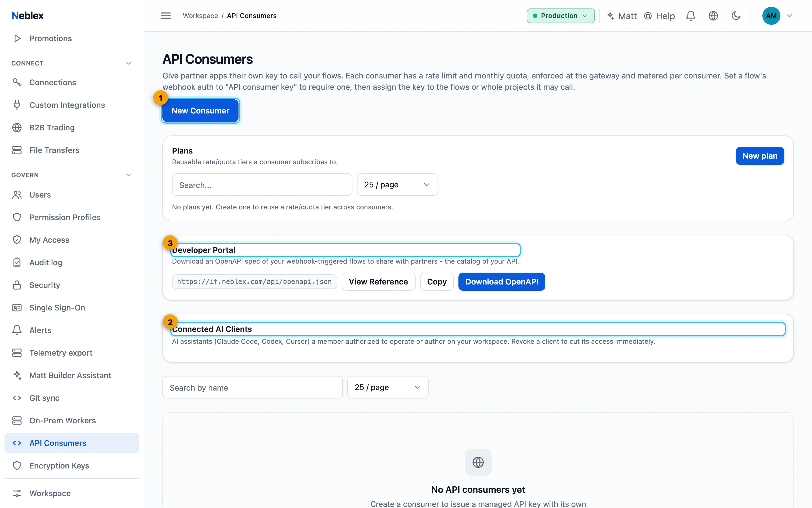Open Plans 25 / page dropdown
Viewport: 812px width, 508px height.
click(397, 185)
